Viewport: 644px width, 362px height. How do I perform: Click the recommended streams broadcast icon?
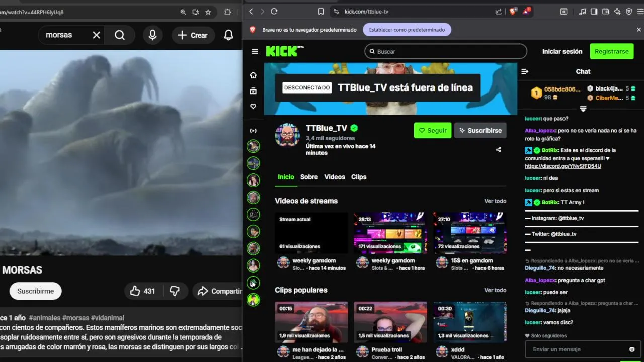pos(253,131)
